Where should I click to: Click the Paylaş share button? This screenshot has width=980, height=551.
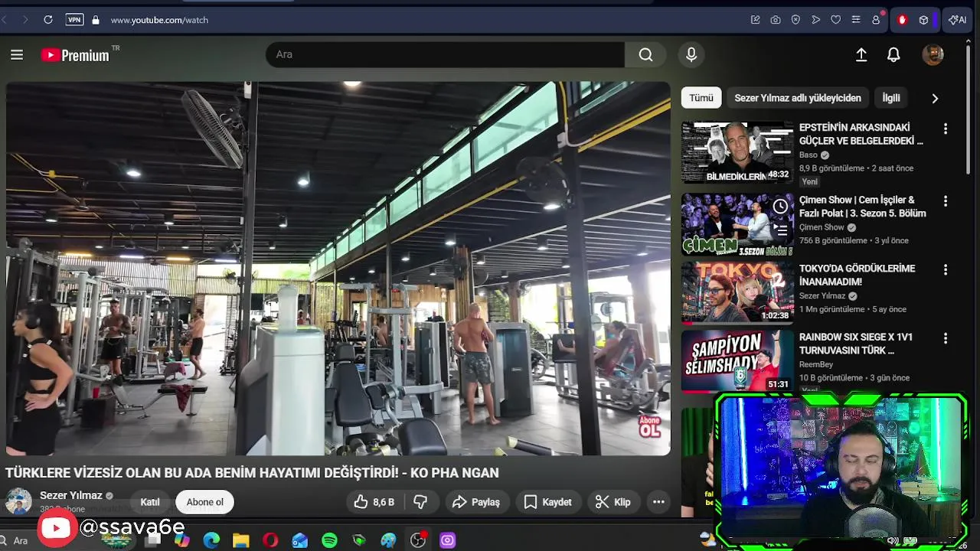point(476,502)
